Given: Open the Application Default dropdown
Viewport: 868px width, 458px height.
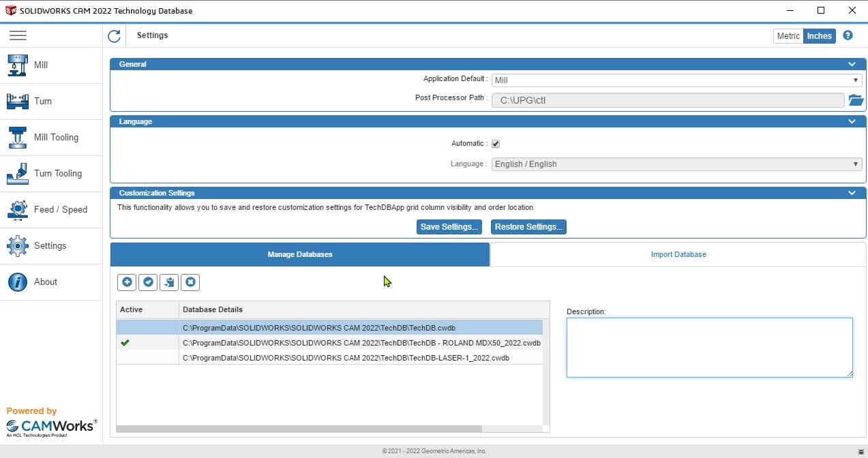Looking at the screenshot, I should pos(855,80).
